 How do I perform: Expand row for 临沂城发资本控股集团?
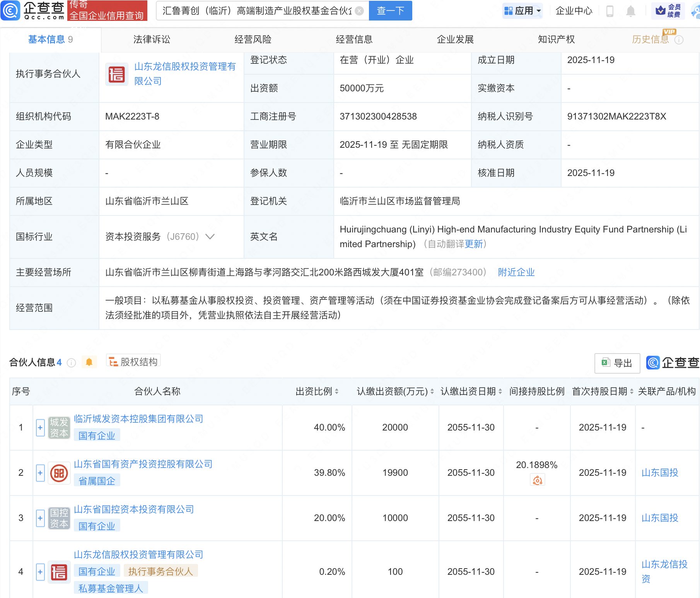tap(40, 428)
